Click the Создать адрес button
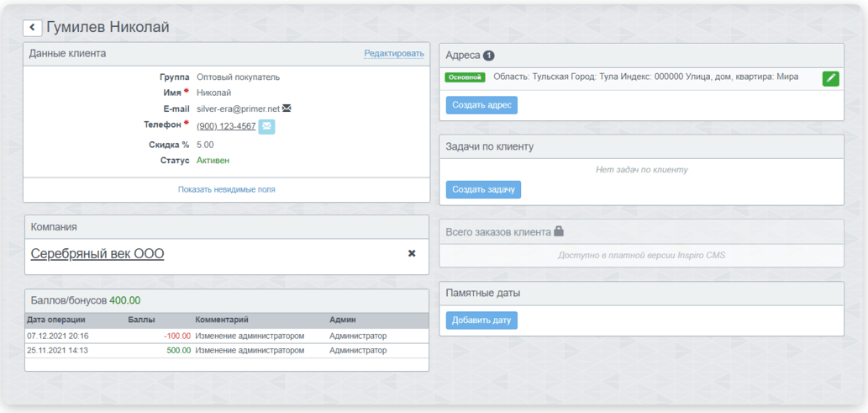Viewport: 868px width, 413px height. pyautogui.click(x=481, y=105)
